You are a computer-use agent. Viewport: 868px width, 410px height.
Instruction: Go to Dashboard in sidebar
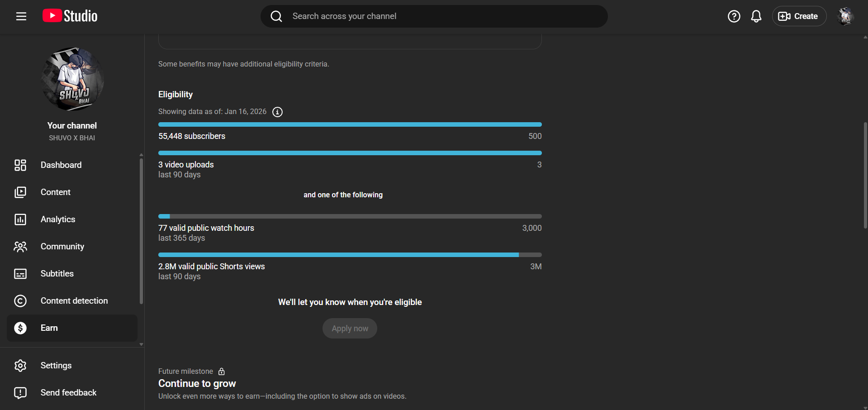[x=61, y=165]
